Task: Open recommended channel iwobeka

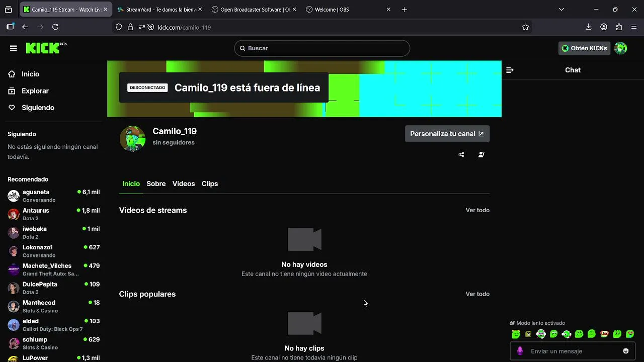Action: (x=53, y=232)
